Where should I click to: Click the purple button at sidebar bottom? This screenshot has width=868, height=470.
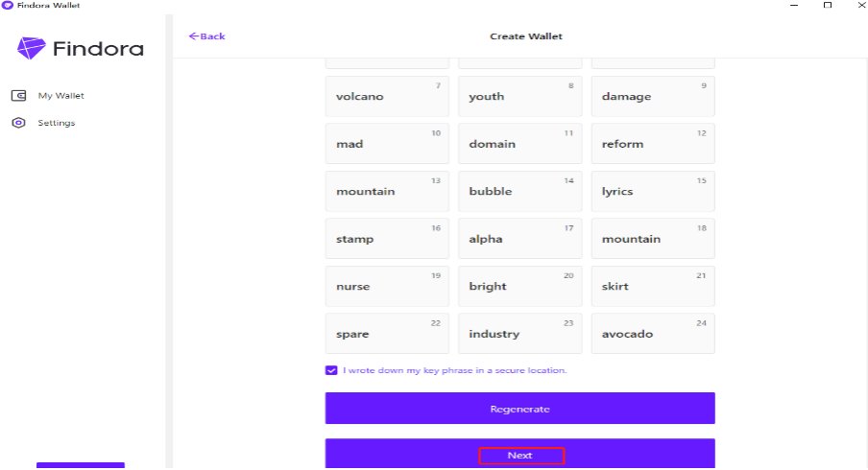point(81,465)
